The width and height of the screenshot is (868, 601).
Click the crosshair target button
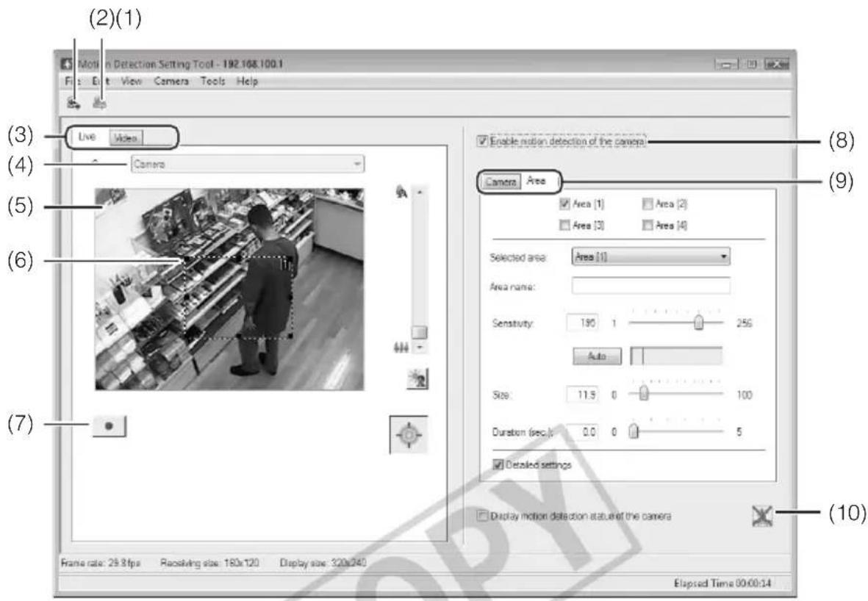point(409,435)
